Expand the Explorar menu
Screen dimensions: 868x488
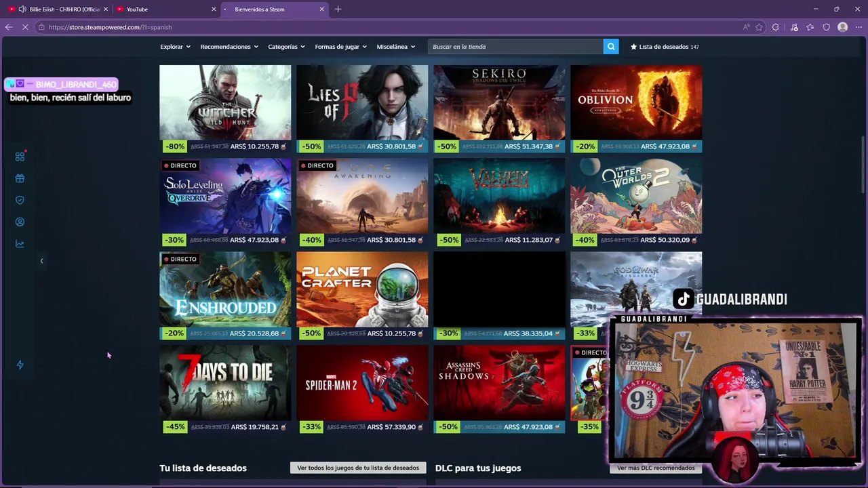175,47
